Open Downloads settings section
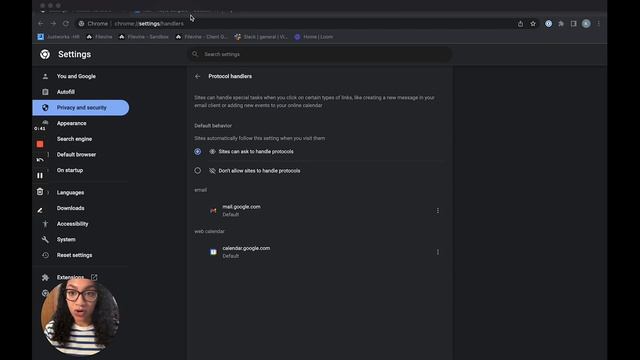The height and width of the screenshot is (360, 640). (71, 208)
